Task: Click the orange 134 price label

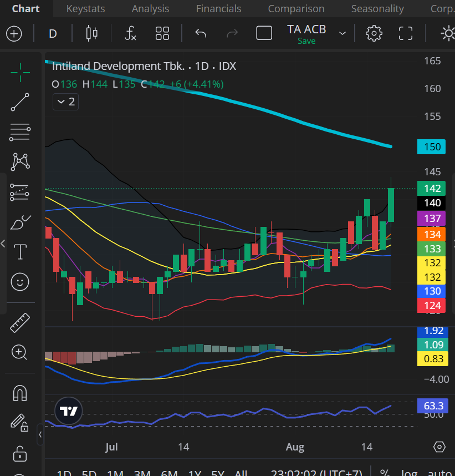Action: click(x=431, y=234)
